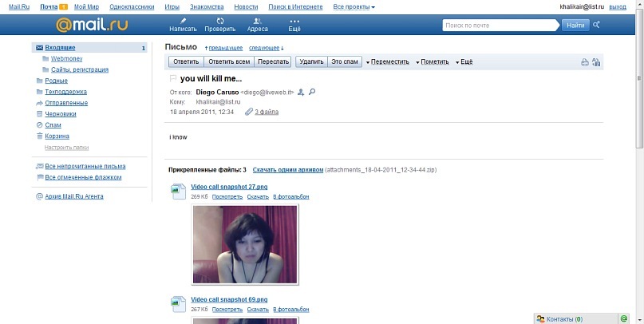Screen dimensions: 644x324
Task: Click the file icon of snapshot 69.png
Action: pos(178,304)
